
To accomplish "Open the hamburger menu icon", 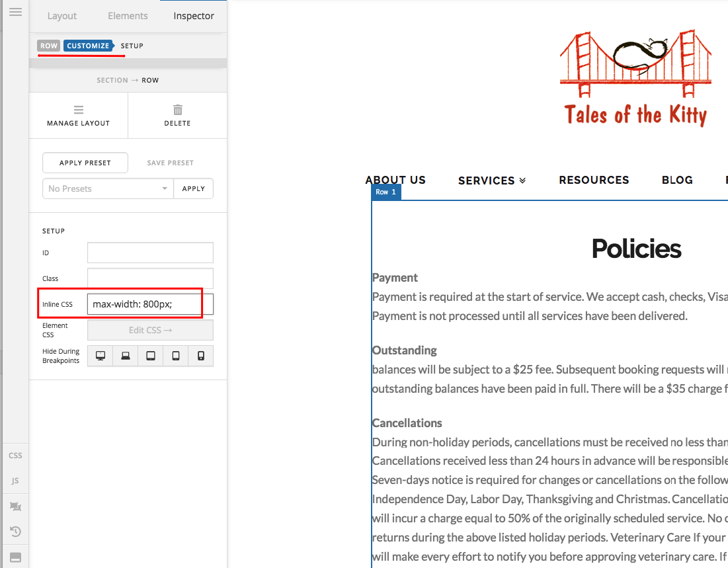I will click(15, 12).
